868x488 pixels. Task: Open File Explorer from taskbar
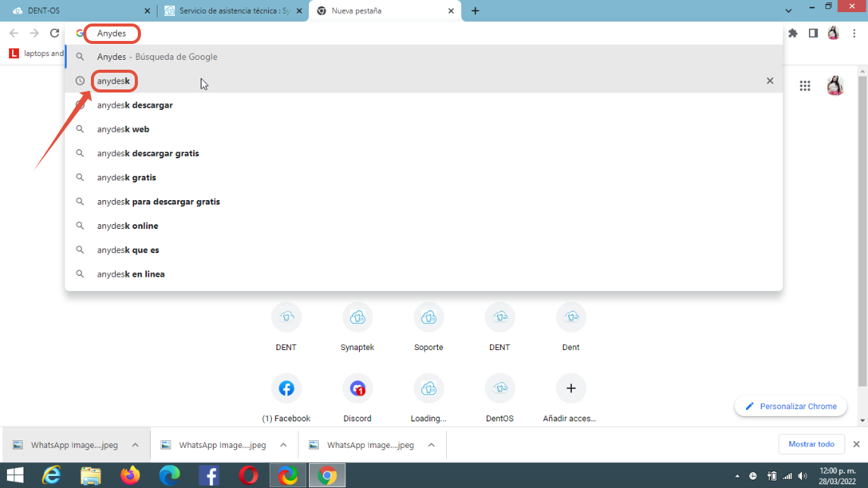click(x=91, y=475)
